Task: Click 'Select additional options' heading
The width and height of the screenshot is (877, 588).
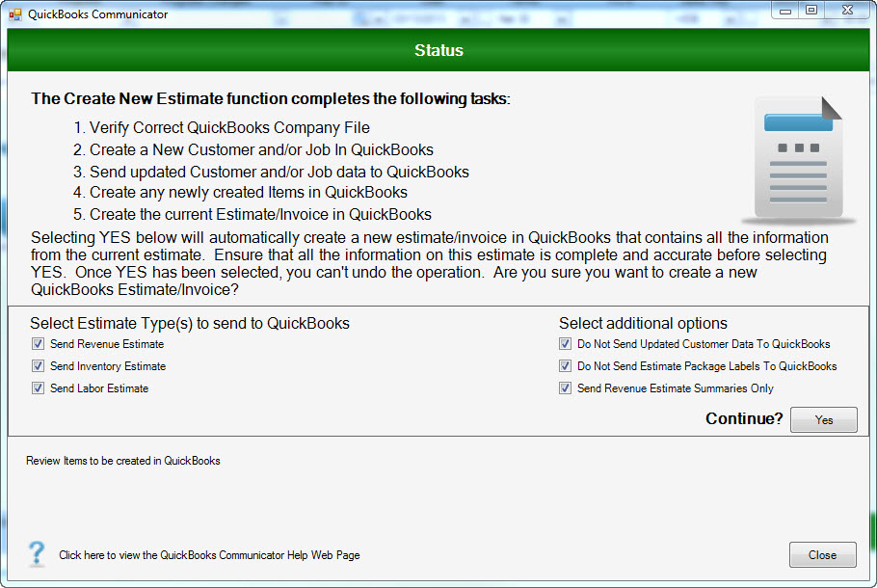Action: coord(643,323)
